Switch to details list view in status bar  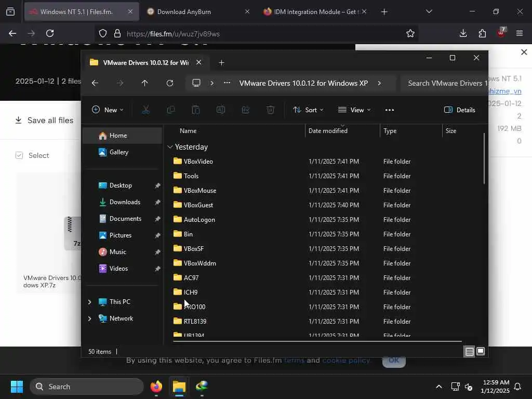click(x=469, y=352)
